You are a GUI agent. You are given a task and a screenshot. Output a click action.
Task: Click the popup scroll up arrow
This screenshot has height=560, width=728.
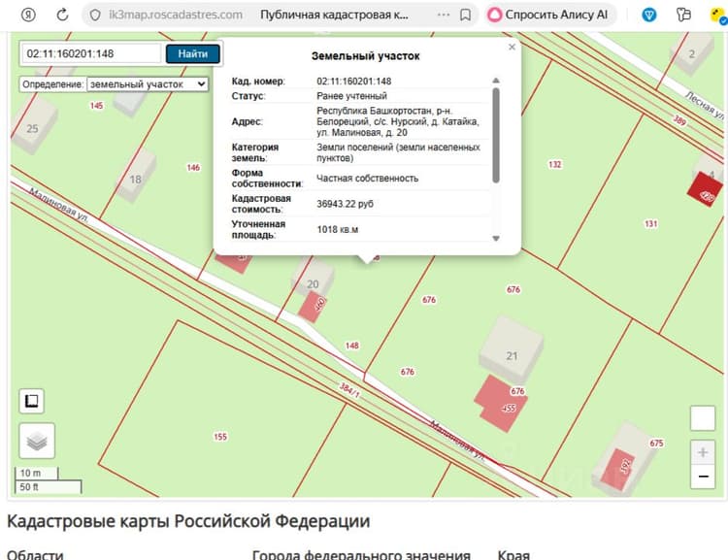(496, 81)
